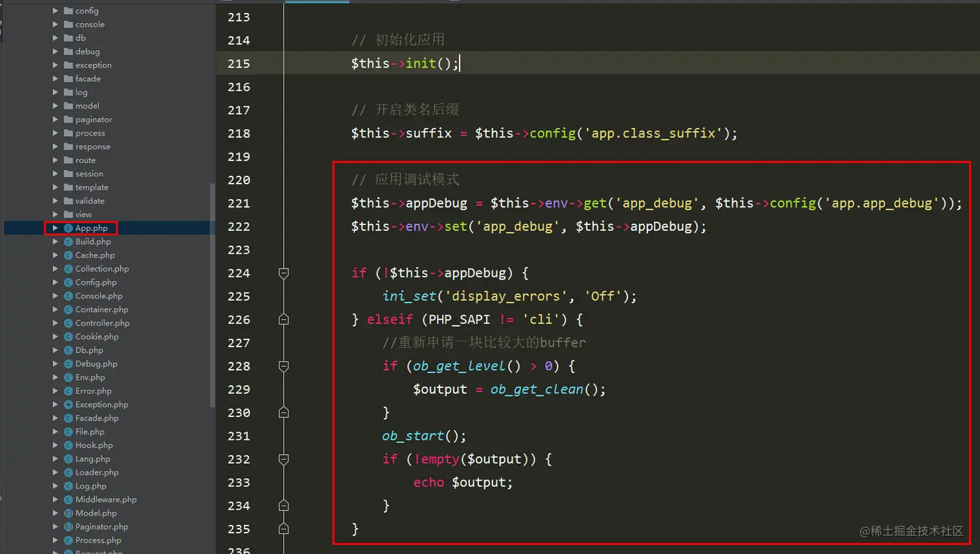
Task: Fold the if block at line 232
Action: 283,459
